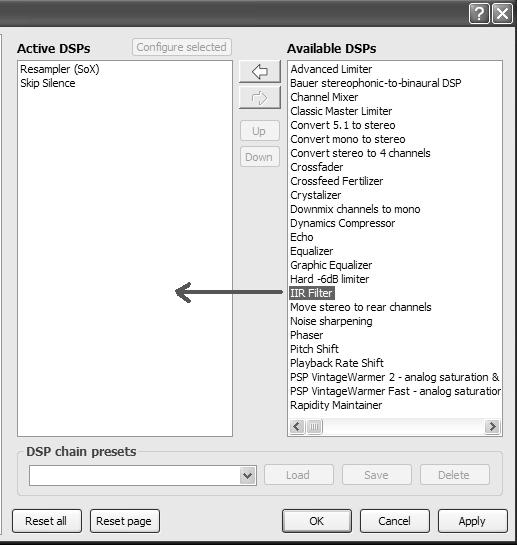
Task: Click the left arrow add-DSP button
Action: click(259, 71)
